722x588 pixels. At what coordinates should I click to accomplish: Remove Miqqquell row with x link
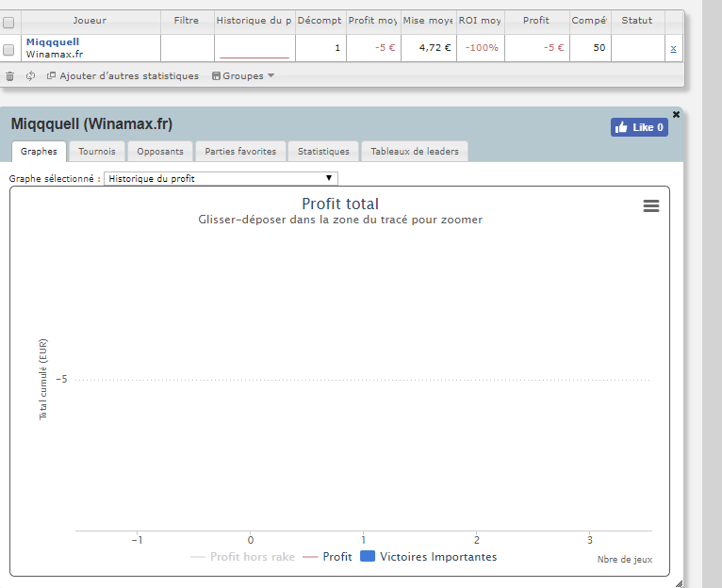click(673, 48)
